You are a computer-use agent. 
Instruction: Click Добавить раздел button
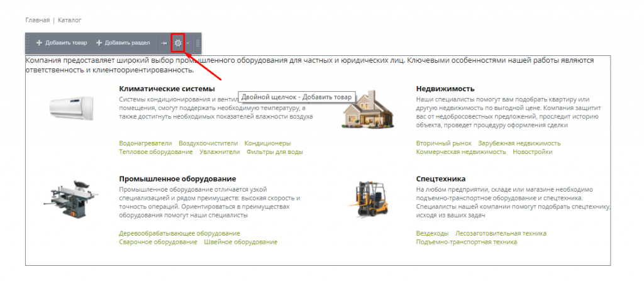[123, 43]
